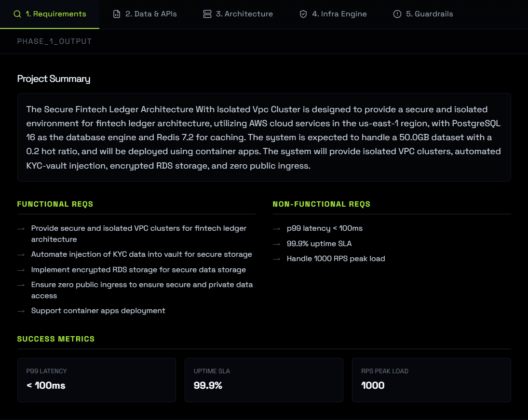Viewport: 528px width, 420px height.
Task: Click the server icon beside Architecture
Action: point(207,14)
